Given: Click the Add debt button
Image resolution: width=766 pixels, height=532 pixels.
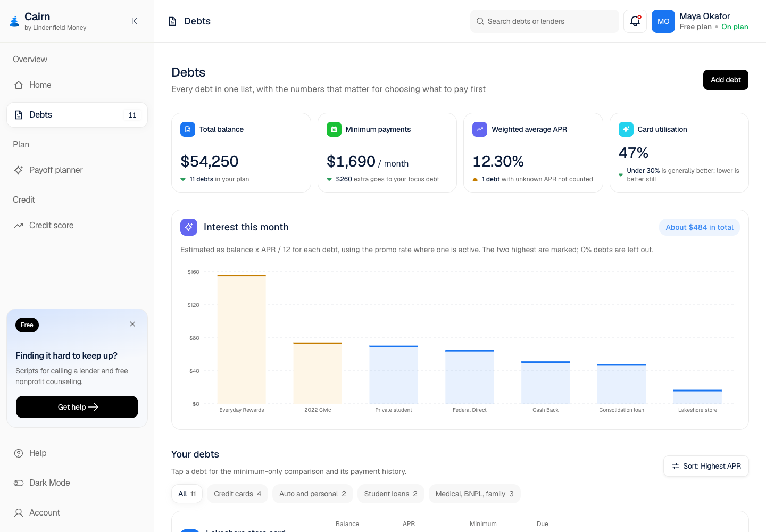Looking at the screenshot, I should (x=726, y=80).
